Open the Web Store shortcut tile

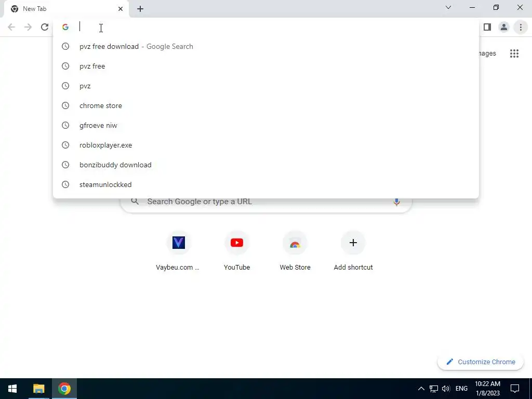click(295, 251)
